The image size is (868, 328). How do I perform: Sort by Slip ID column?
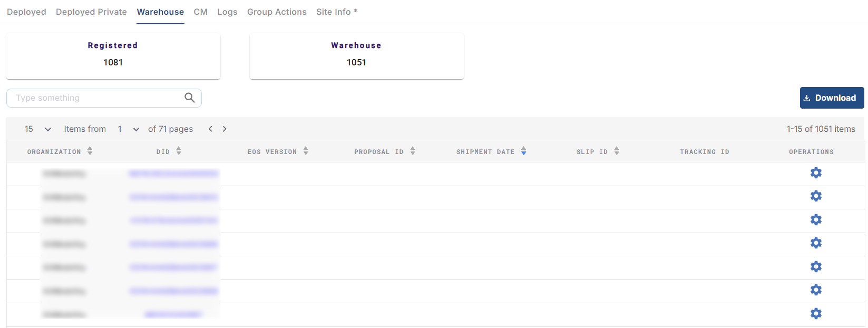[x=617, y=151]
